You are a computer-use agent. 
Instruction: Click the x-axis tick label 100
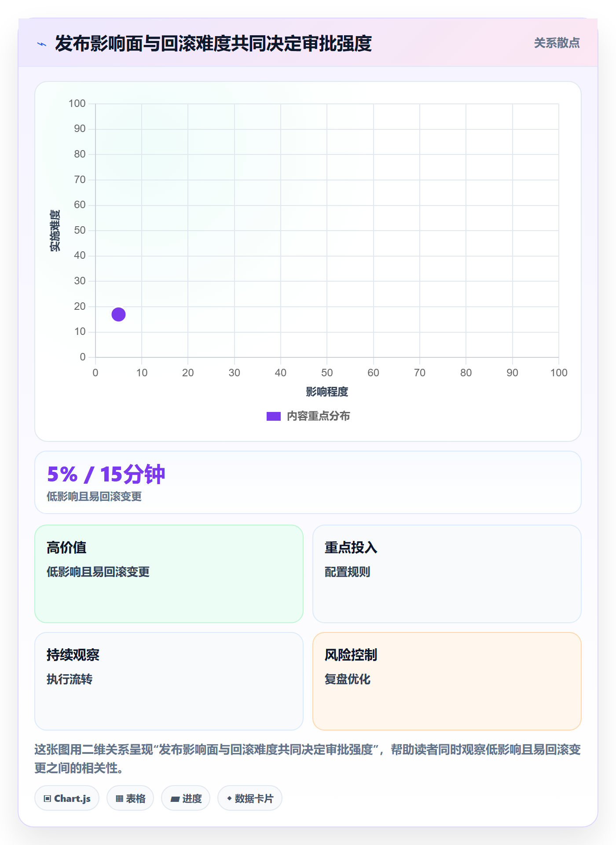click(x=559, y=373)
